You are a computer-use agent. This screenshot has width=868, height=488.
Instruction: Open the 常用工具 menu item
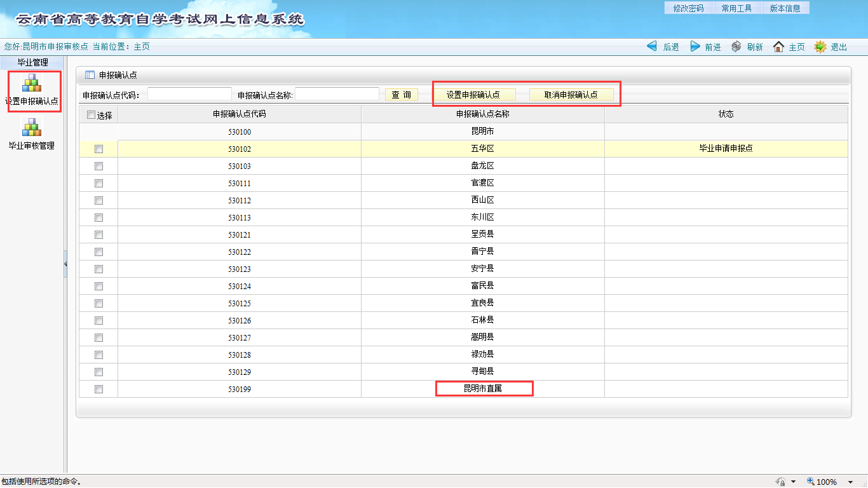(x=736, y=8)
